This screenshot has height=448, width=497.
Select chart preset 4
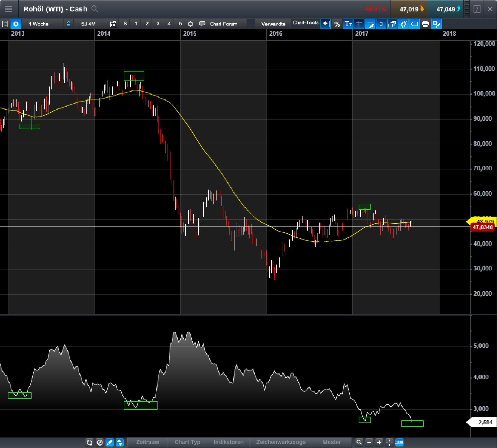point(169,24)
